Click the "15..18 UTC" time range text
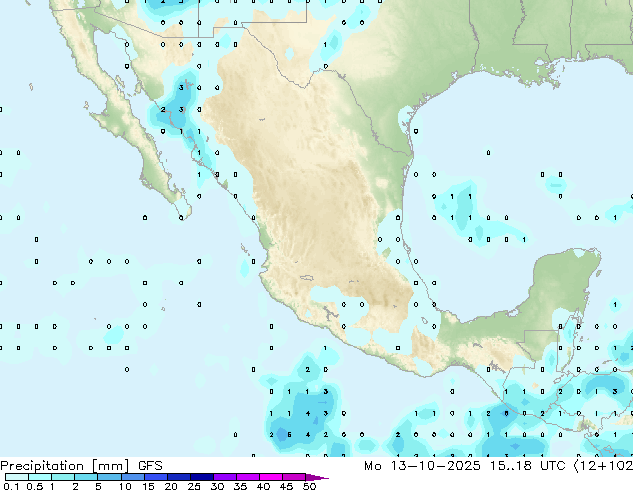 point(527,466)
